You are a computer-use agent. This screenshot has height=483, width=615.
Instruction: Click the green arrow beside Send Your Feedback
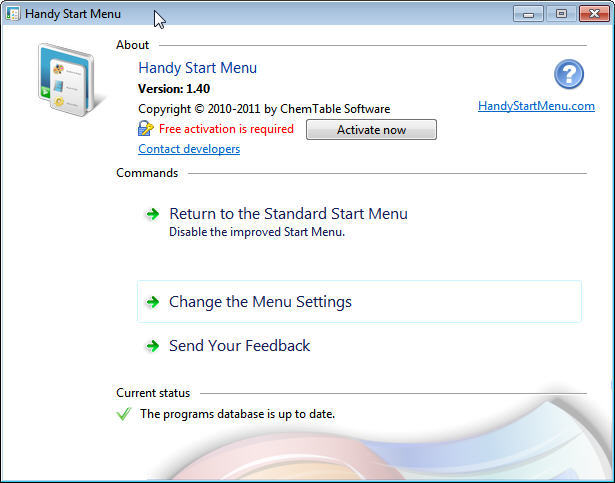(153, 346)
